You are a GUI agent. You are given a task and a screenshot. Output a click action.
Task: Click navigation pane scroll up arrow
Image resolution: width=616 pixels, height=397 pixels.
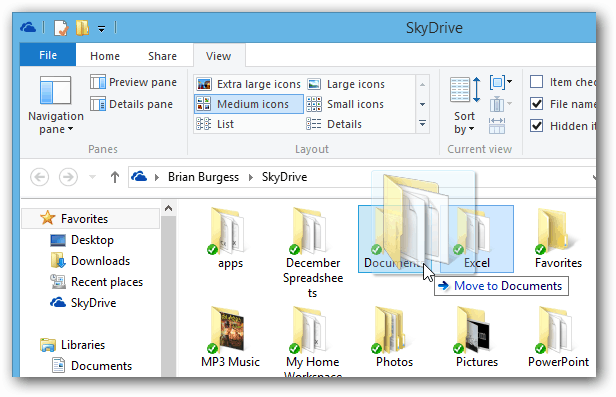[169, 208]
